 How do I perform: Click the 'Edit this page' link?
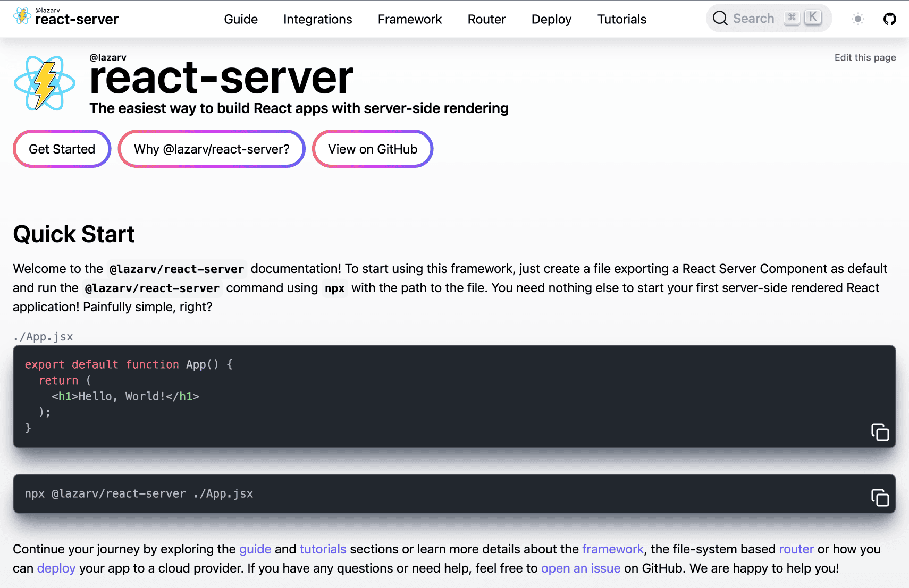point(864,57)
